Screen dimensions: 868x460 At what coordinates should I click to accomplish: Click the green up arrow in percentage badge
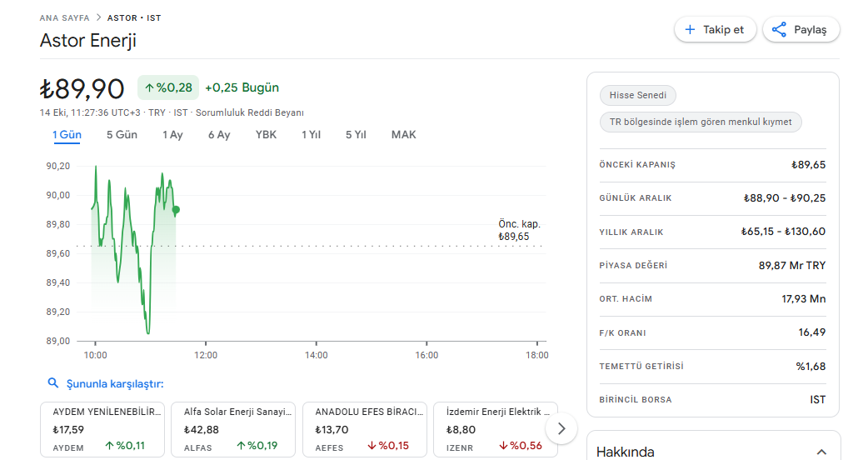(x=149, y=87)
